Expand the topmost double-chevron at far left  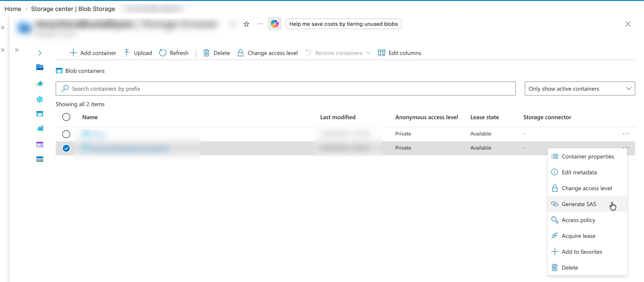click(3, 28)
